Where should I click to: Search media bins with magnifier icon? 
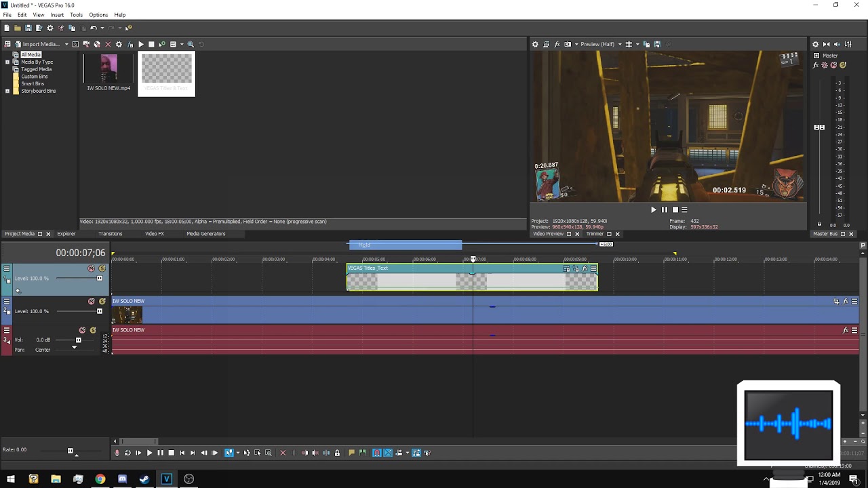pyautogui.click(x=191, y=44)
